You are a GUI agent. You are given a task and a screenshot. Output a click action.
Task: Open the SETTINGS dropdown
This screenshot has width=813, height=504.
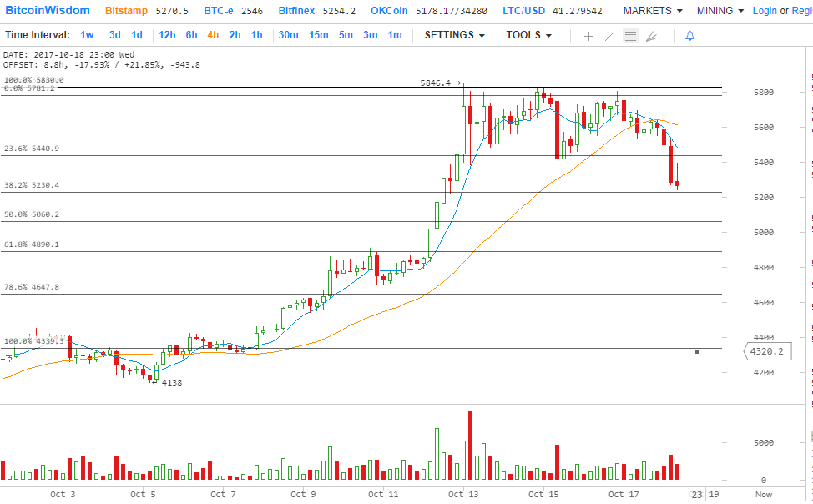pyautogui.click(x=454, y=35)
